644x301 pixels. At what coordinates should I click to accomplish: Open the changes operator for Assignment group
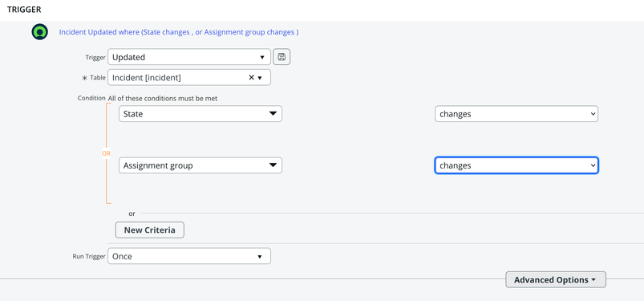tap(516, 165)
